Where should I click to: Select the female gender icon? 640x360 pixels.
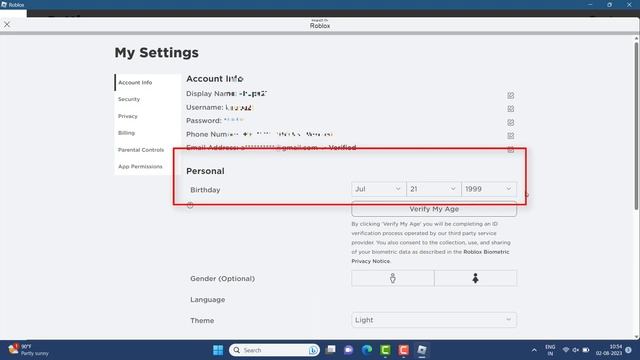tap(476, 278)
